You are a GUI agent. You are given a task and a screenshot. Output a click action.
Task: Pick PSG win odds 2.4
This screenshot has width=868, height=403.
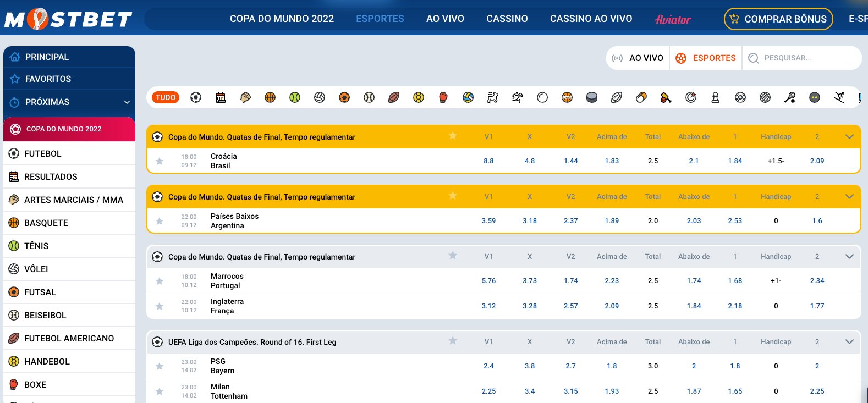(x=488, y=366)
